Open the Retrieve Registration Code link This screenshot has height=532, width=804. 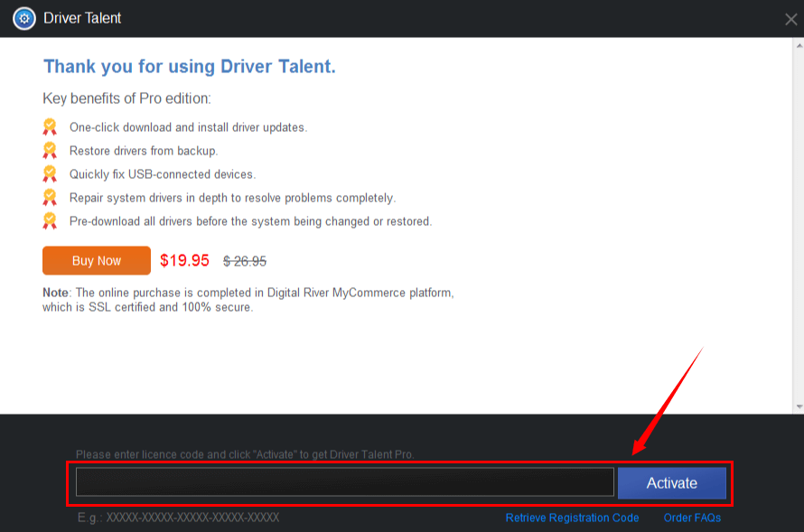click(572, 518)
